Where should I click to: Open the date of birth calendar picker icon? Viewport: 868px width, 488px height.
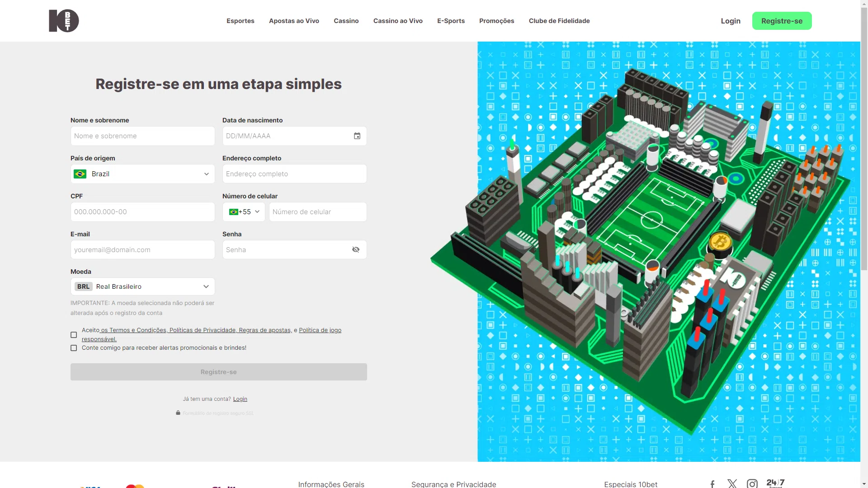(x=357, y=136)
